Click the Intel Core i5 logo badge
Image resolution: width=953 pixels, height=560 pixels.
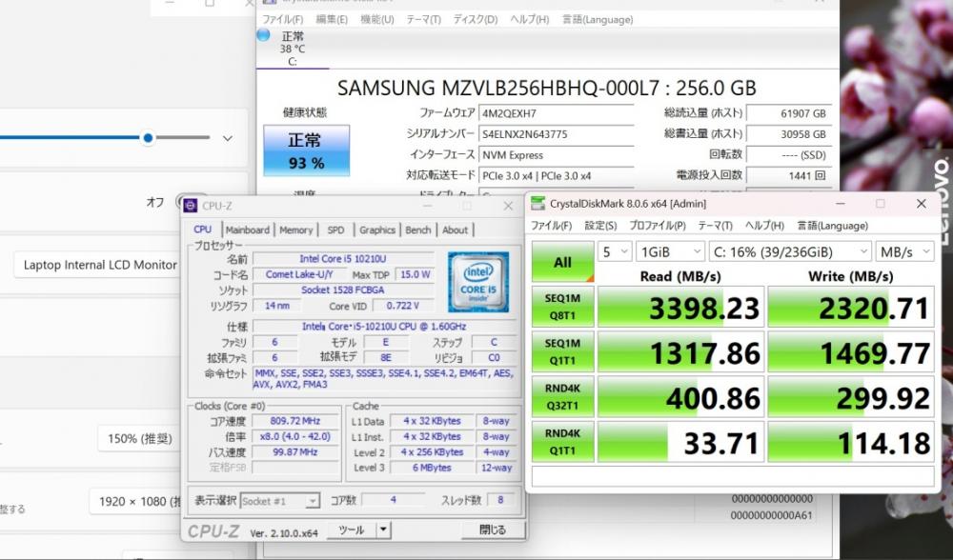click(478, 283)
